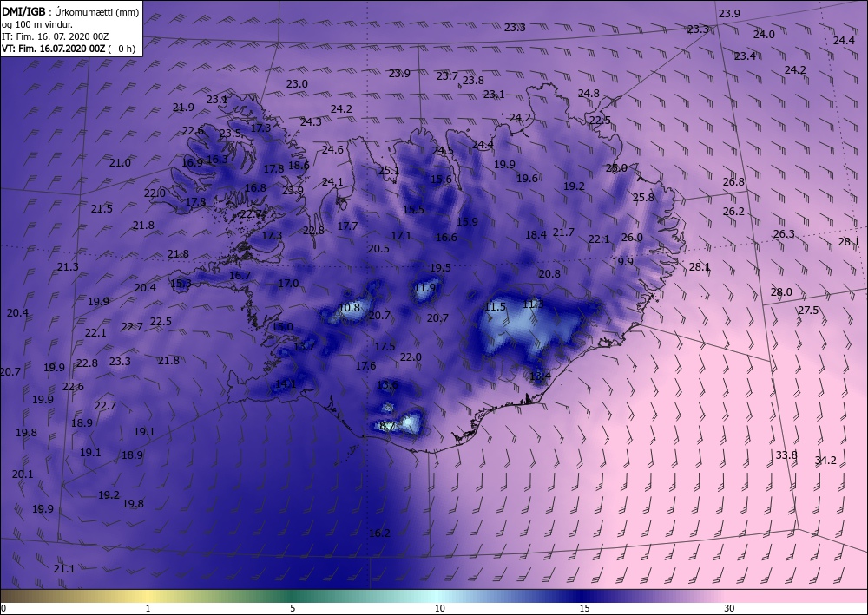Click the map value 11.9
This screenshot has height=615, width=868.
coord(424,288)
